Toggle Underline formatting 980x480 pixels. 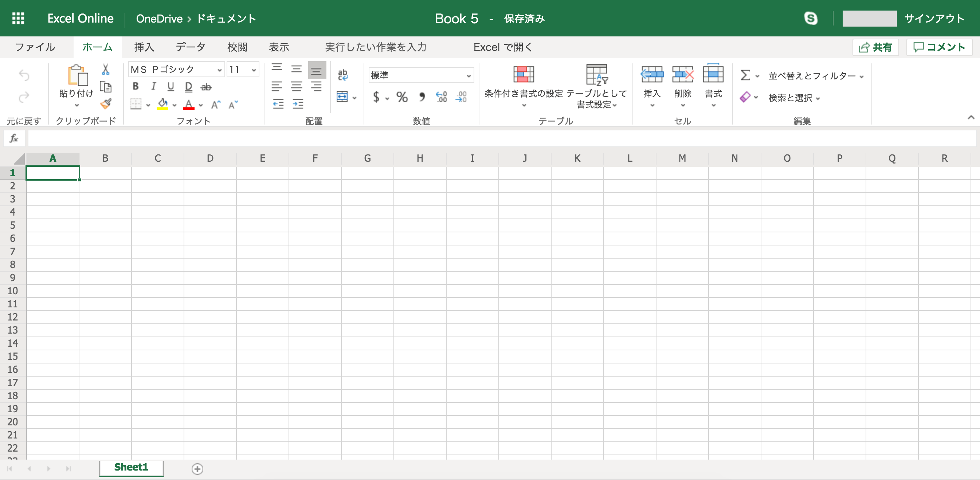tap(171, 86)
